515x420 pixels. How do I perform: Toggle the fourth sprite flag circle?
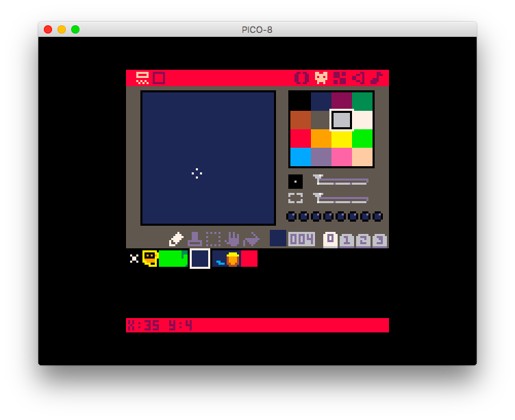[x=329, y=217]
